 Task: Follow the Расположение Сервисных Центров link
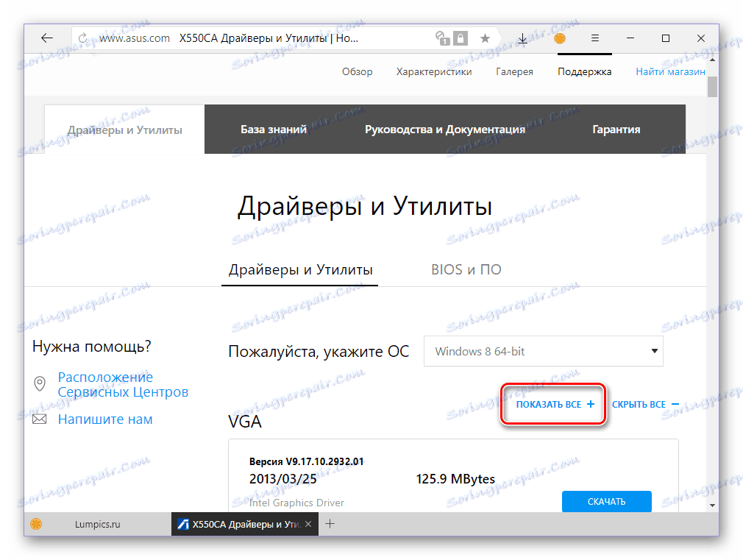coord(105,383)
